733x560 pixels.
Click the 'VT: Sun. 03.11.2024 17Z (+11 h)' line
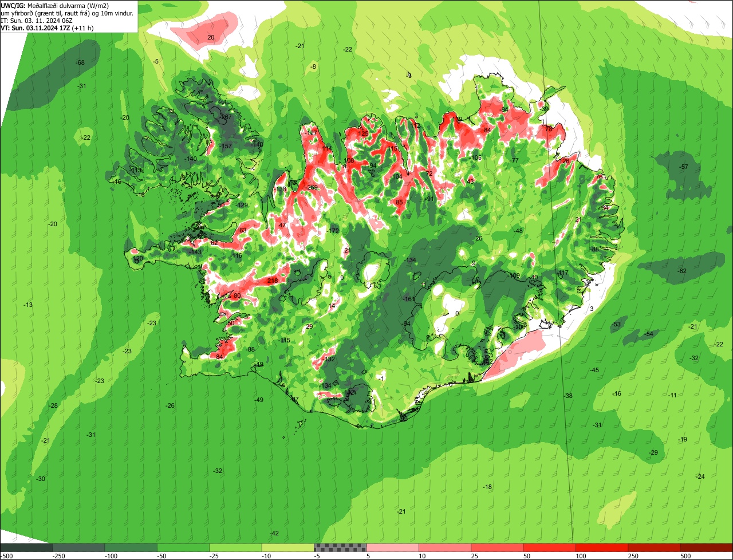[48, 28]
